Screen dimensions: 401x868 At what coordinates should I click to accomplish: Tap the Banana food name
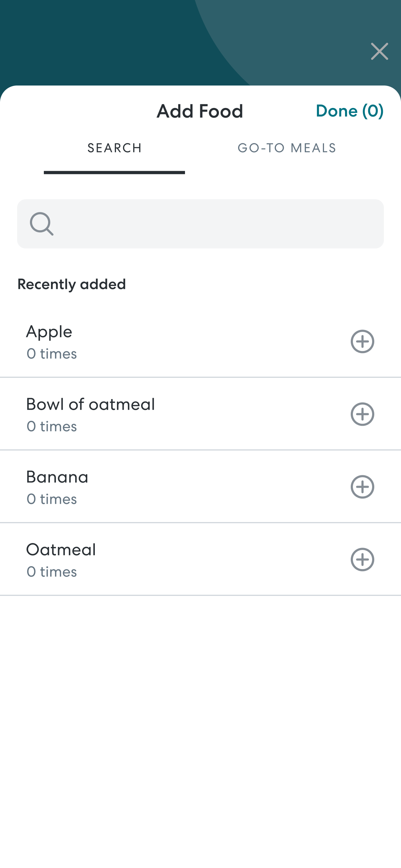click(57, 477)
